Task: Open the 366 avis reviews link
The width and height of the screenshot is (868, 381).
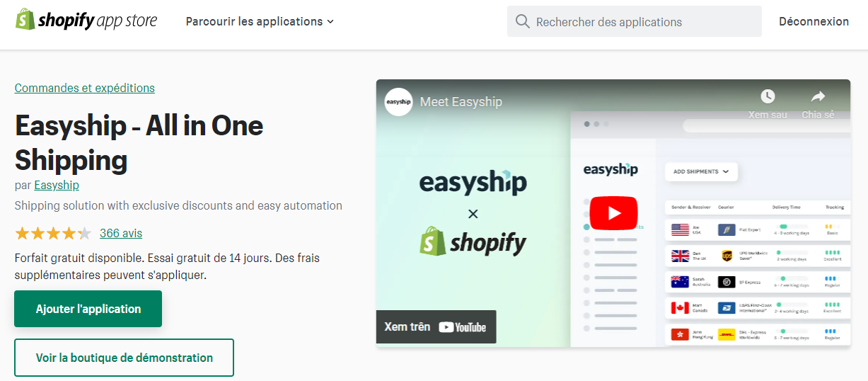Action: (121, 233)
